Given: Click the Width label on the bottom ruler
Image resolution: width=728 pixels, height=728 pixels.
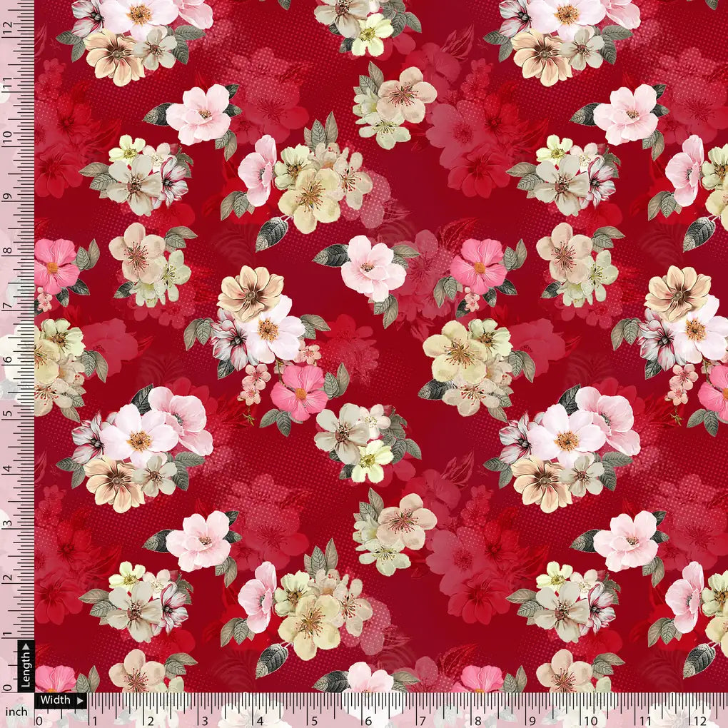Looking at the screenshot, I should (x=57, y=700).
